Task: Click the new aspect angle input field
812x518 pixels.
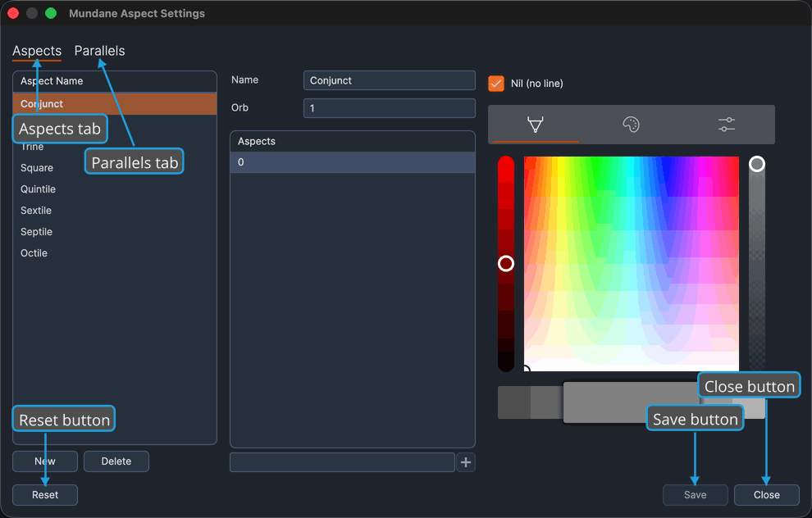Action: (342, 462)
